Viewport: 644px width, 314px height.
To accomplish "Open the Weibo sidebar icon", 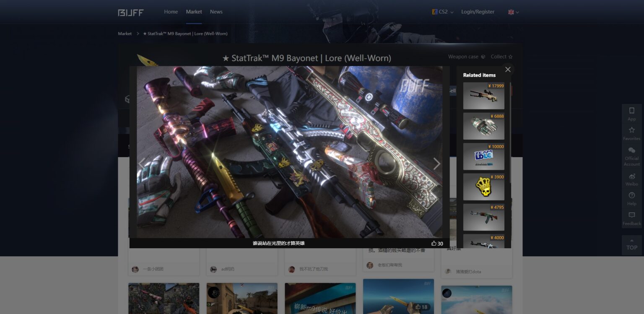I will (631, 179).
